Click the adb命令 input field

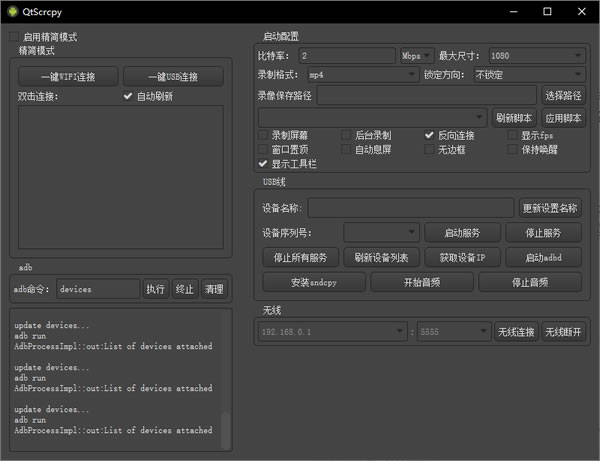[x=97, y=289]
